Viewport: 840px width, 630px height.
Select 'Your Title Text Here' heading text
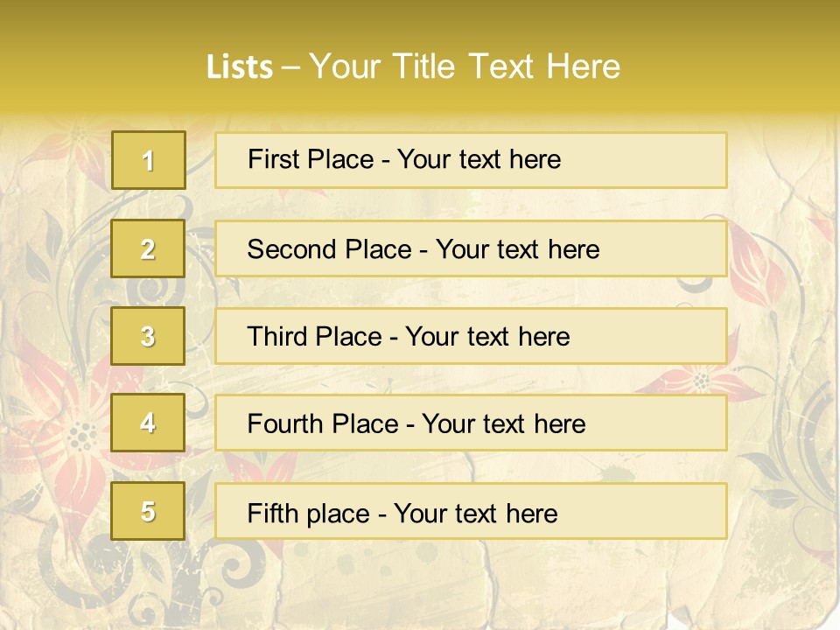click(465, 66)
